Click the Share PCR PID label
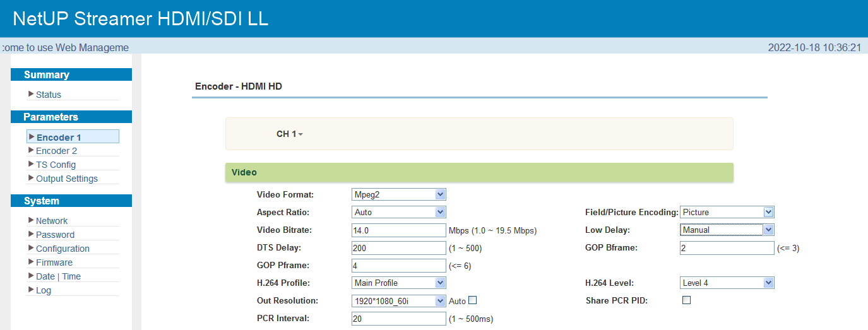Screen dimensions: 868x330 pyautogui.click(x=617, y=300)
